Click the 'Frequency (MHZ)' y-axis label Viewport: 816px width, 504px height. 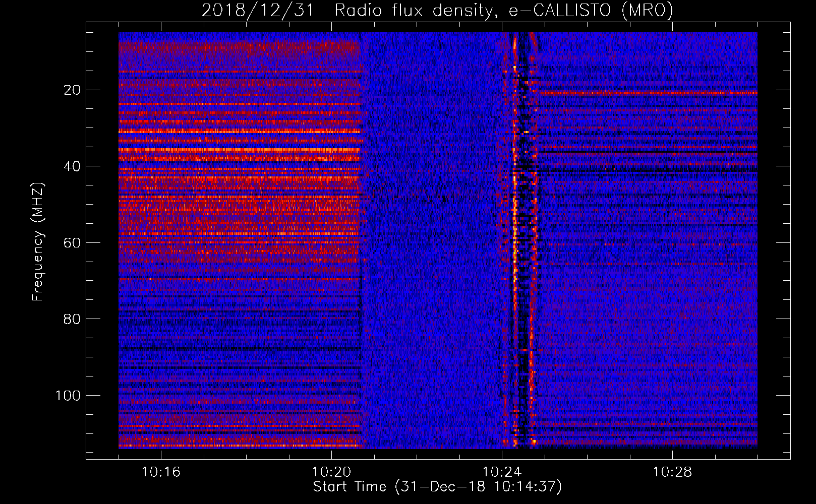(x=37, y=241)
